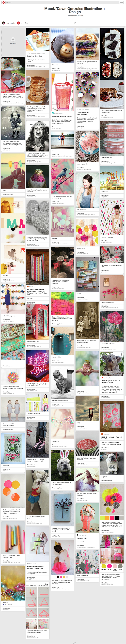
Task: Open the Butterbeer Jelly Shots pin image
Action: [x=38, y=39]
